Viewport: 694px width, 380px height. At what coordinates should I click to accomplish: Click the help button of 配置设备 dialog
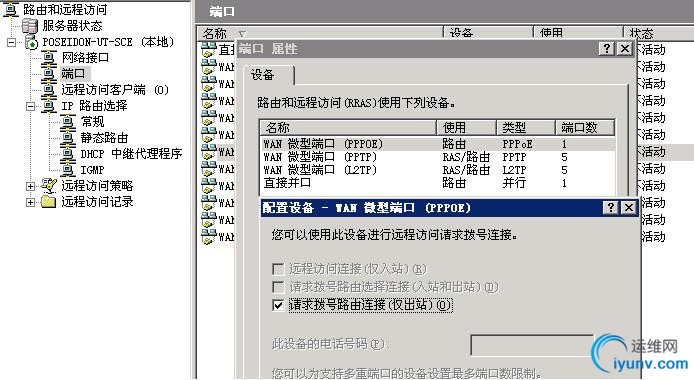[610, 207]
